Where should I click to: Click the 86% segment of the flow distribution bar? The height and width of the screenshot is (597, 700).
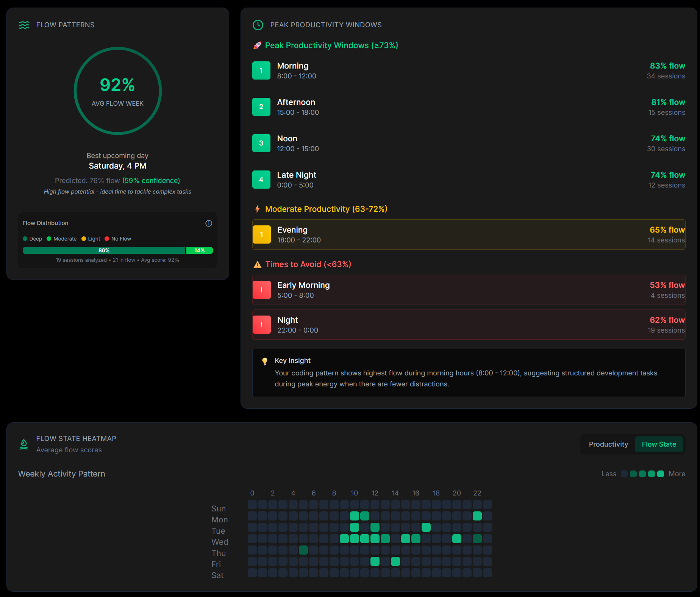coord(103,250)
